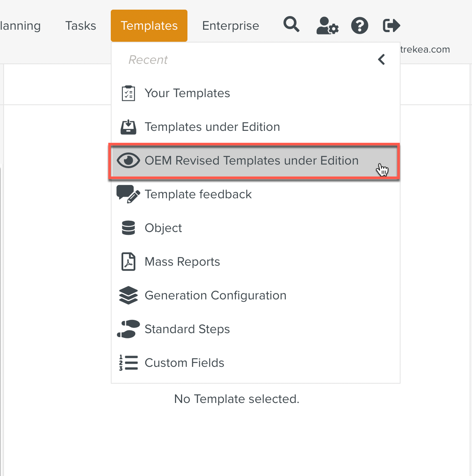Click the search magnifier icon
This screenshot has width=472, height=476.
tap(291, 25)
